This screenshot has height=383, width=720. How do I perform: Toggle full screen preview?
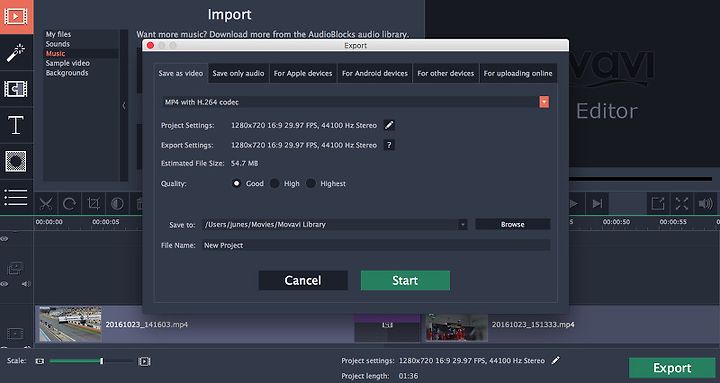[x=682, y=203]
